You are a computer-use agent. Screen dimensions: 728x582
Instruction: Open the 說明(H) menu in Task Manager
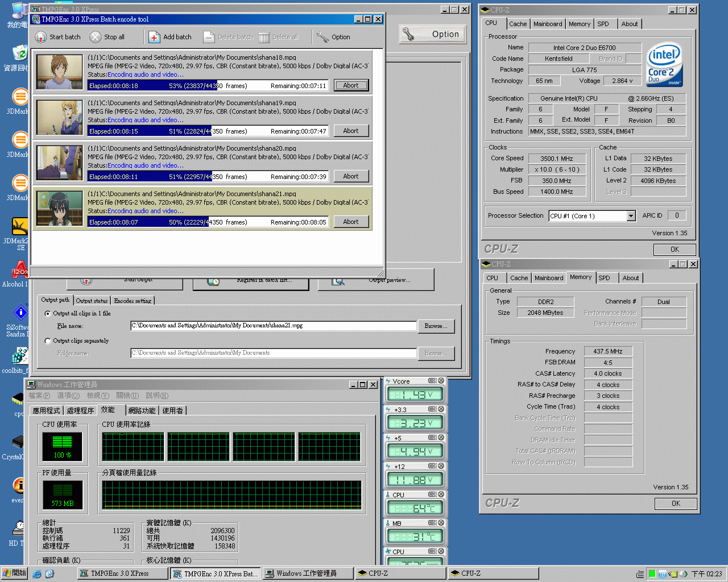click(x=157, y=396)
